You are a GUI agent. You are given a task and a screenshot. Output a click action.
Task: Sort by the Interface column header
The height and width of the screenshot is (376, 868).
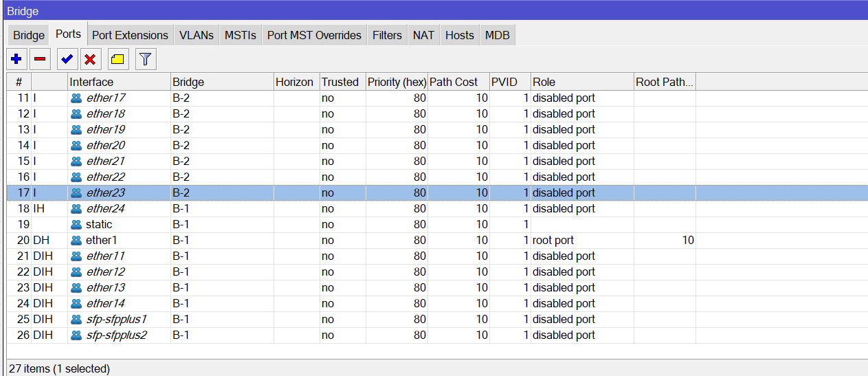119,82
